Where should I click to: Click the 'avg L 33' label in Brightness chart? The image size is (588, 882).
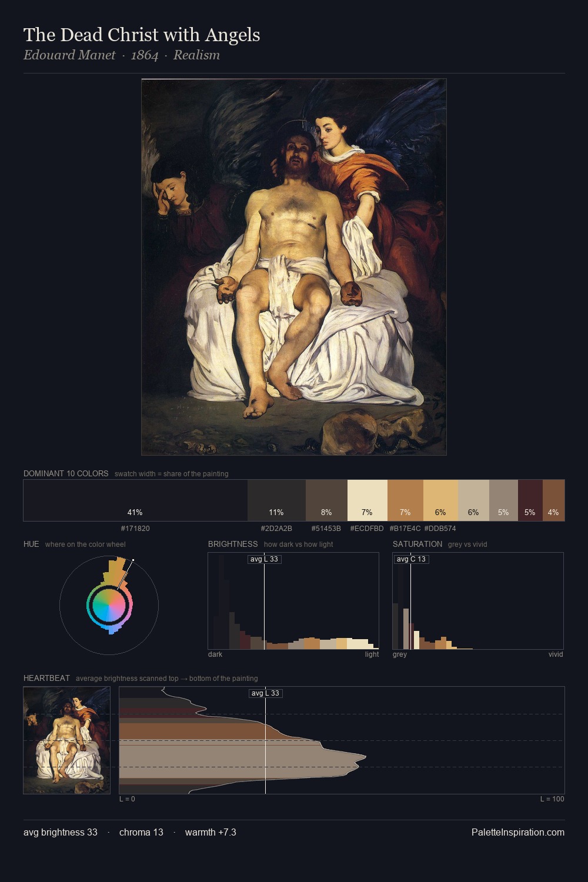tap(265, 559)
